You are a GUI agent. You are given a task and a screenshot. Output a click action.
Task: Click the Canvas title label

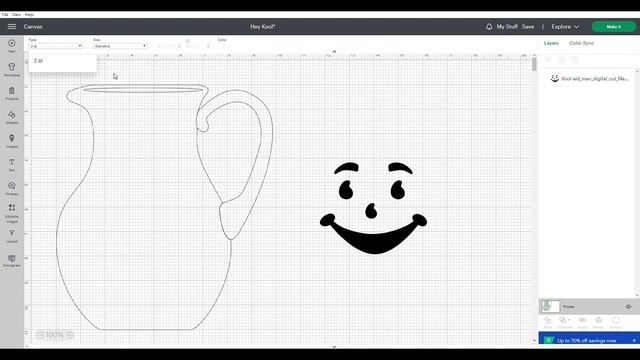(33, 27)
